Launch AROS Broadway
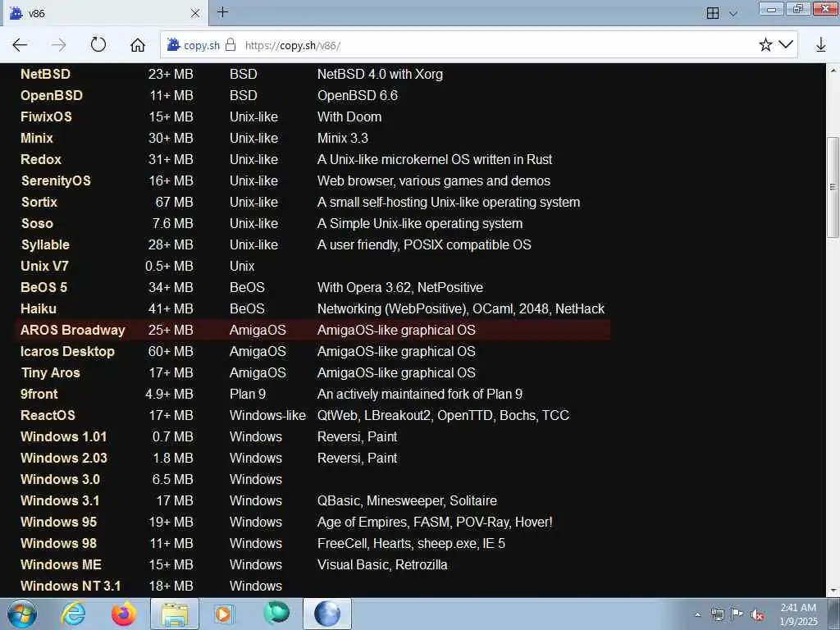Viewport: 840px width, 630px height. click(73, 330)
